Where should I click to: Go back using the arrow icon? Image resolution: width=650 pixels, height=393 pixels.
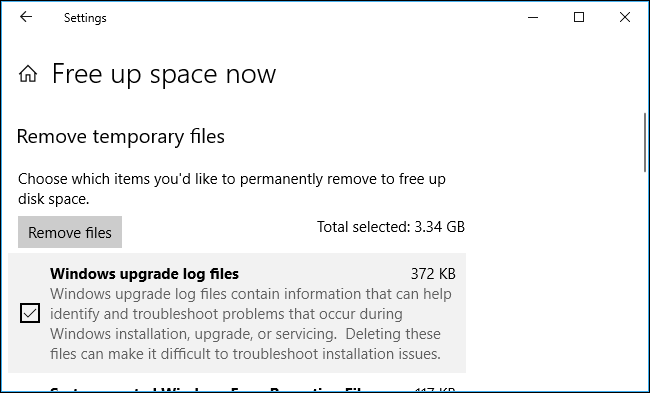(26, 17)
